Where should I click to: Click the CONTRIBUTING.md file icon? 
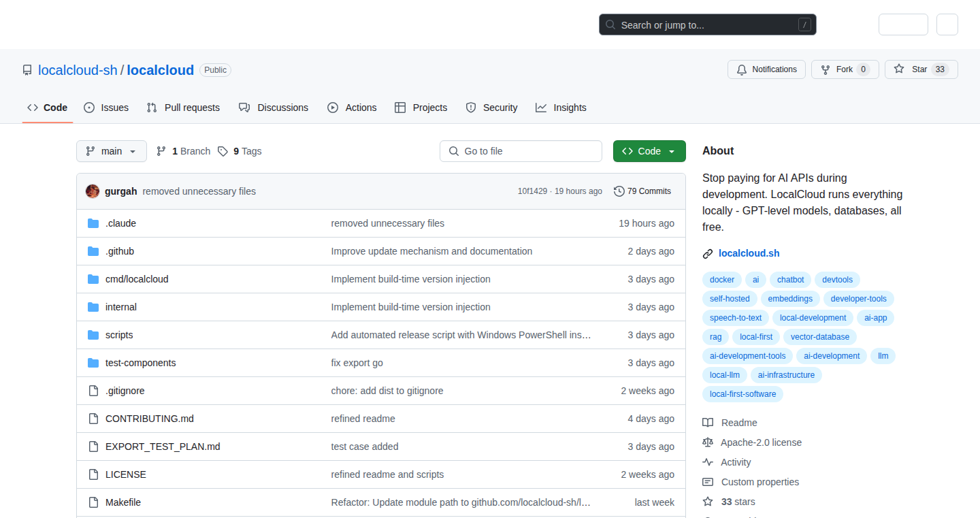[93, 419]
